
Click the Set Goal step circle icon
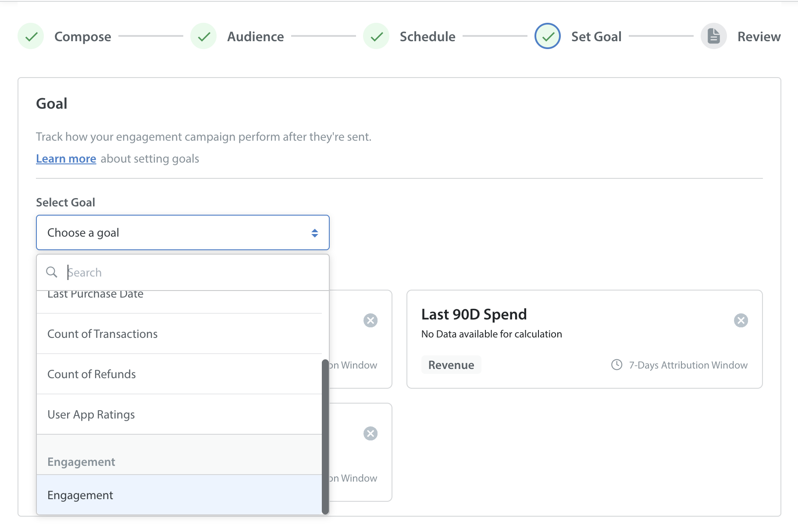tap(548, 36)
